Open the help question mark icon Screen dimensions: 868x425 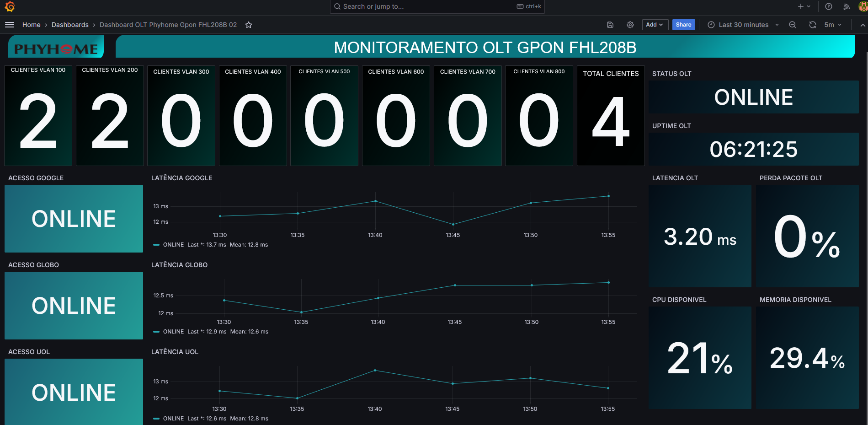point(829,6)
